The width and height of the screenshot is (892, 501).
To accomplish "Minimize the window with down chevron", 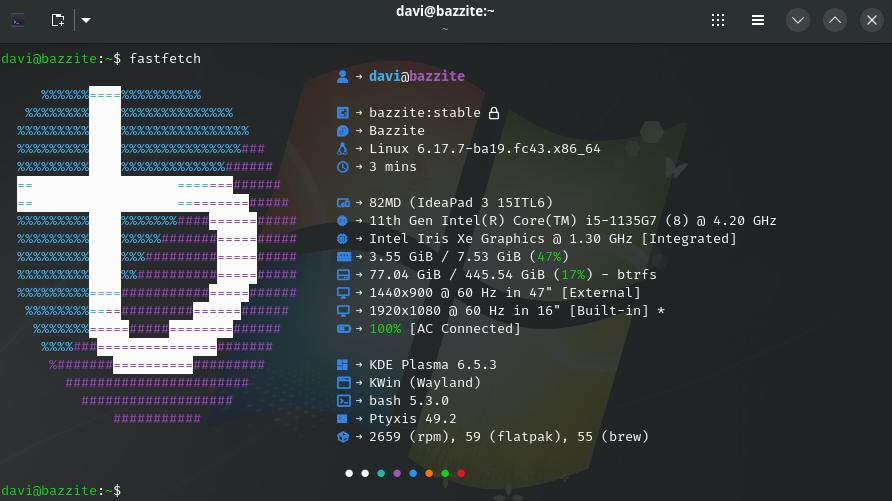I will coord(798,20).
